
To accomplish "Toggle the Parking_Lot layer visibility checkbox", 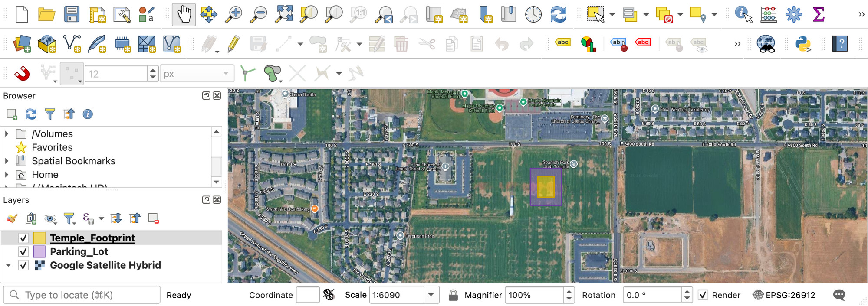I will (23, 252).
